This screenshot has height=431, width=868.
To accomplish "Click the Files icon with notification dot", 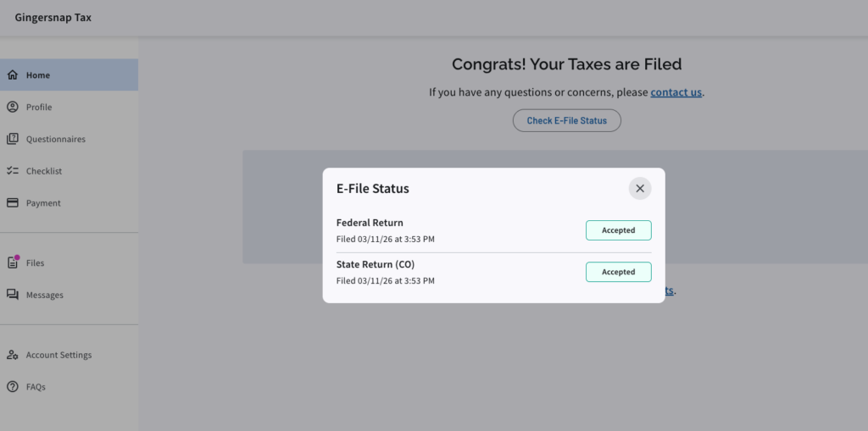I will point(13,262).
